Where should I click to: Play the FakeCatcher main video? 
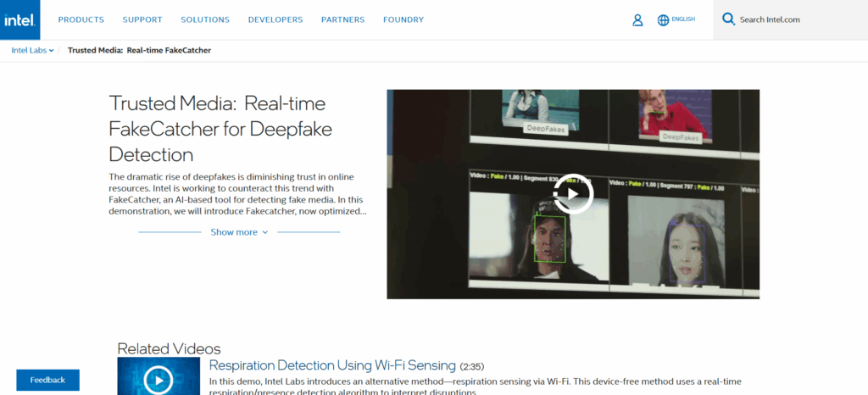[x=573, y=194]
